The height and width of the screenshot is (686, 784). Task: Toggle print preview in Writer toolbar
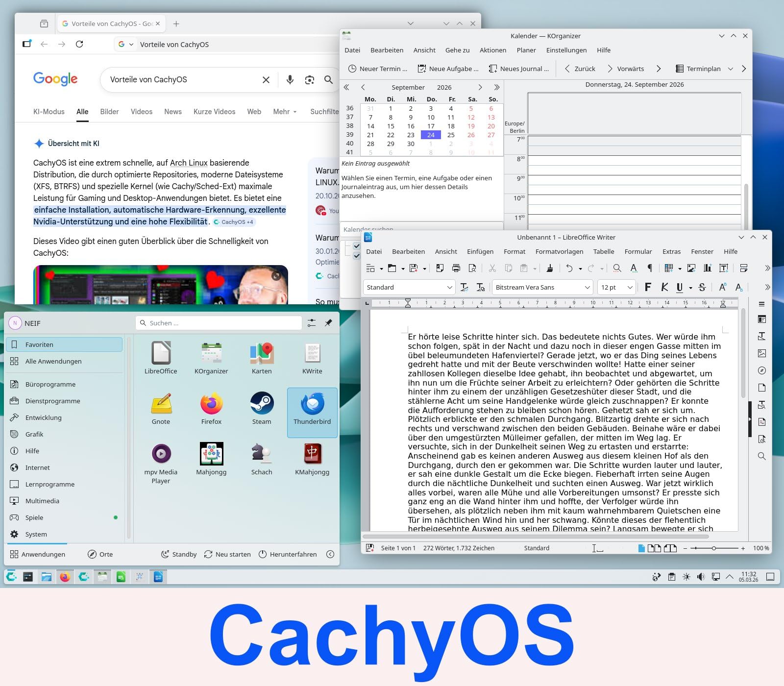(472, 268)
